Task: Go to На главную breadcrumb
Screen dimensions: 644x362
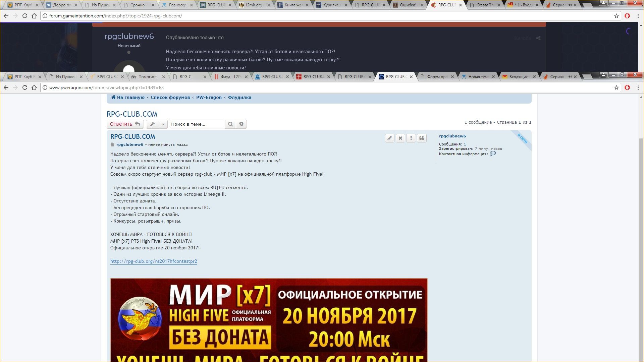Action: [128, 98]
